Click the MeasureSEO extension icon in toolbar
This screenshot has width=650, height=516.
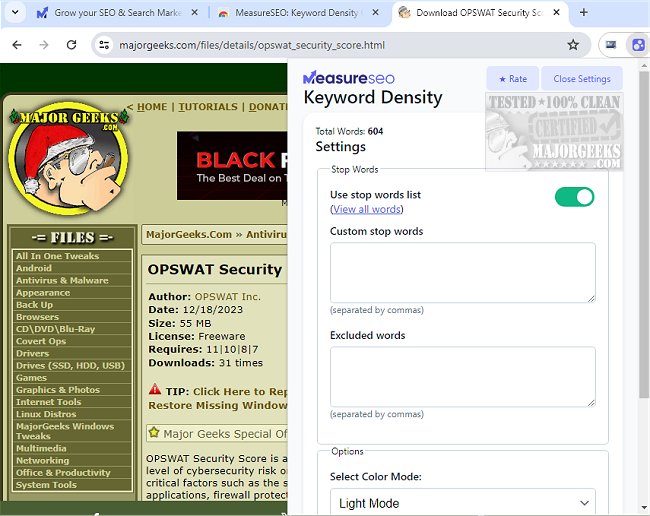[638, 45]
